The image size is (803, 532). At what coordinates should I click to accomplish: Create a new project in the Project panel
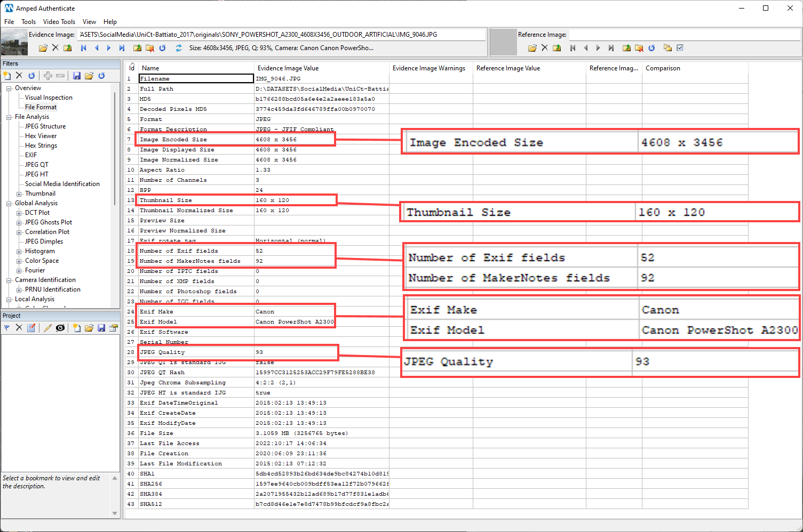(x=76, y=328)
